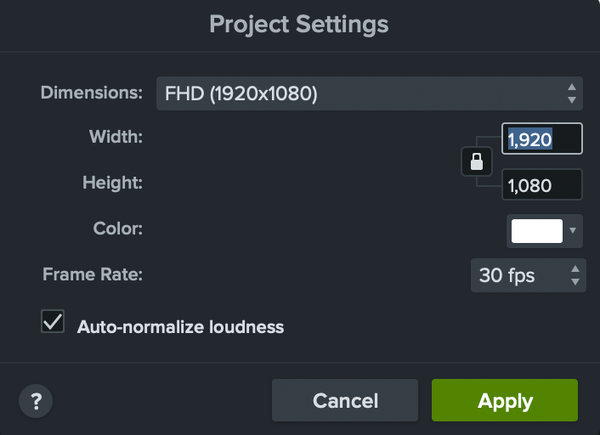Viewport: 600px width, 435px height.
Task: Click the "Frame Rate:" label
Action: click(x=93, y=273)
